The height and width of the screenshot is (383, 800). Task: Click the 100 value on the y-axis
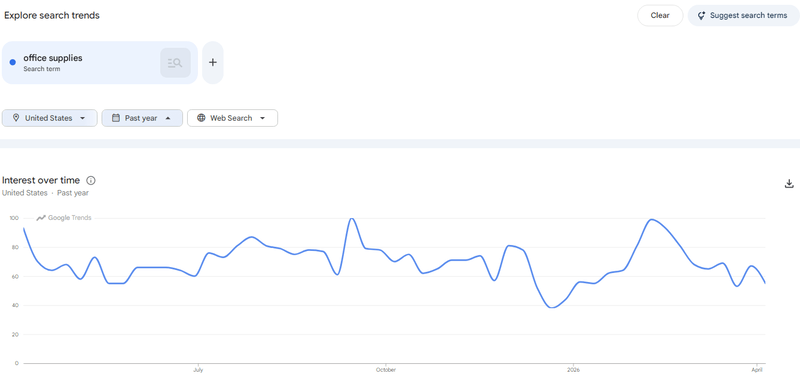pyautogui.click(x=14, y=218)
